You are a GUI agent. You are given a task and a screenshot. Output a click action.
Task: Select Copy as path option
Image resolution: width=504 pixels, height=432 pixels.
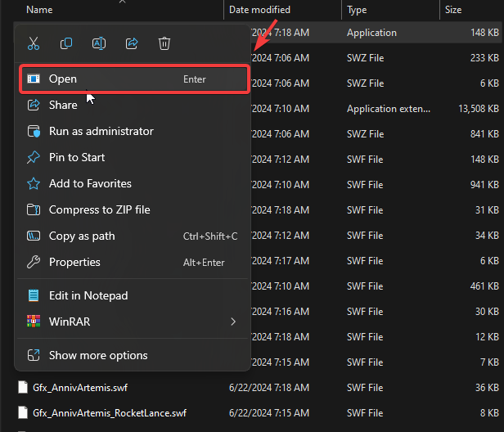click(82, 236)
